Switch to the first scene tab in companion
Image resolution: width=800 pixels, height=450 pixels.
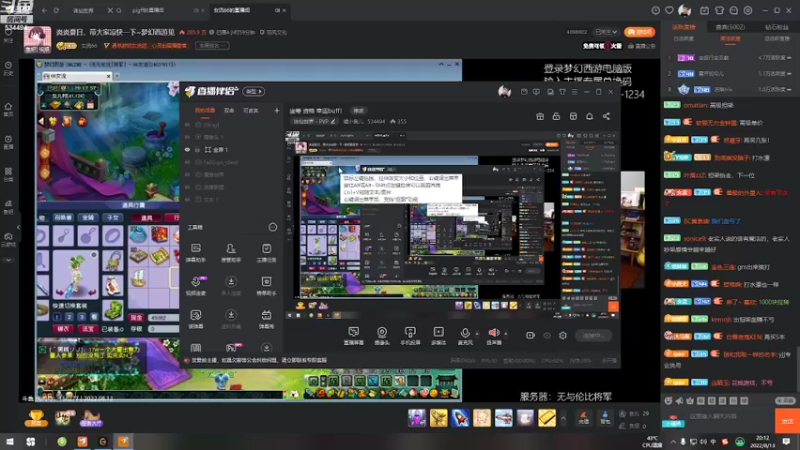(205, 110)
